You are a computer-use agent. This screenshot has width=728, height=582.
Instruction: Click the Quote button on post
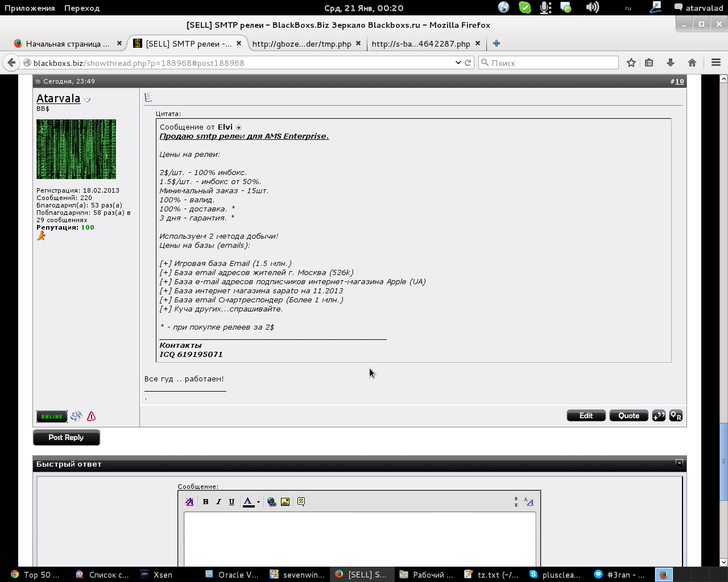point(628,416)
